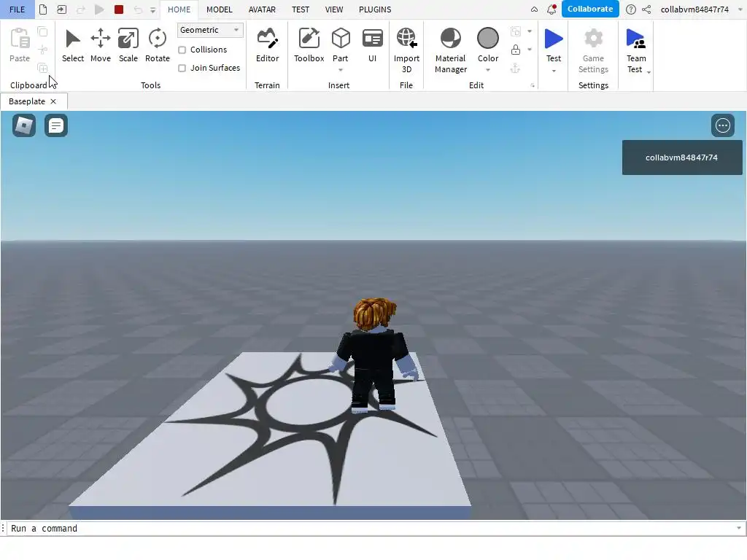Open the quick access bar customize arrow
This screenshot has height=560, width=747.
point(153,9)
